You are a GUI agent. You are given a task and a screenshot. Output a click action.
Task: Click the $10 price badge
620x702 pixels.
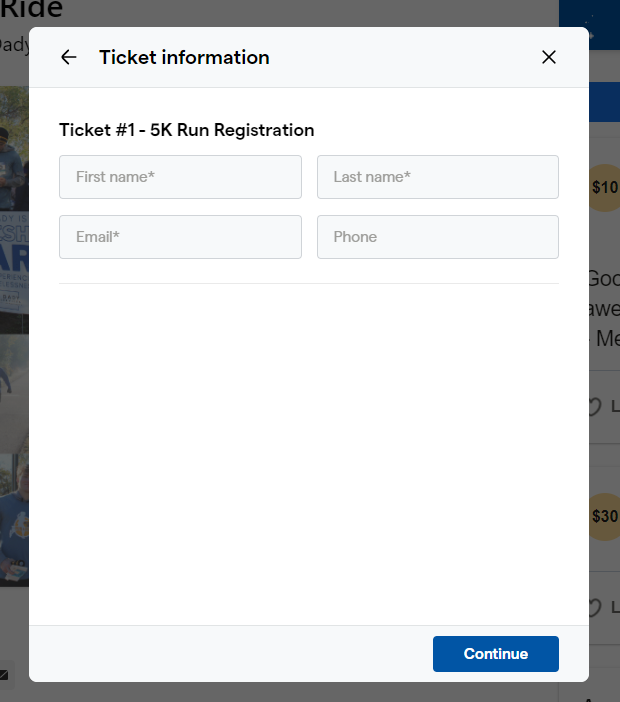coord(604,188)
